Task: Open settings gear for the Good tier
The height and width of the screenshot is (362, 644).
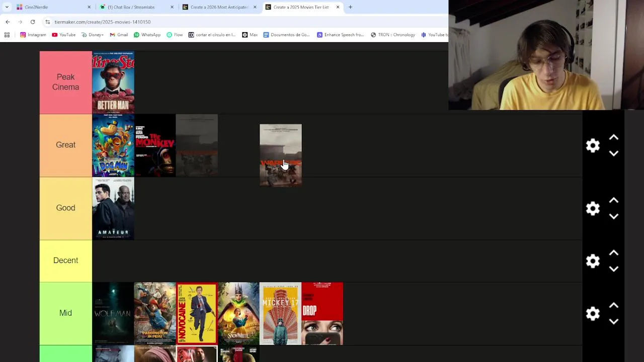Action: pos(593,208)
